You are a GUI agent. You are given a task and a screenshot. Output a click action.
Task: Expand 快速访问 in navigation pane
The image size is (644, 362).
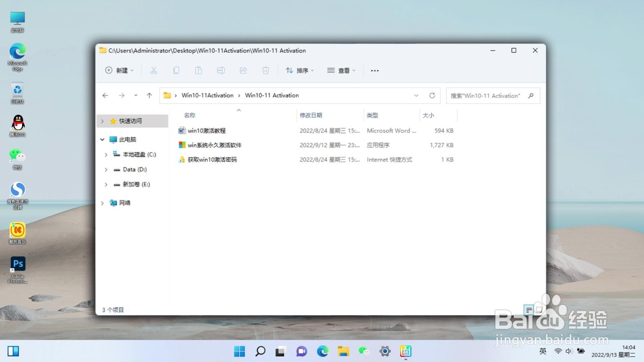(102, 121)
